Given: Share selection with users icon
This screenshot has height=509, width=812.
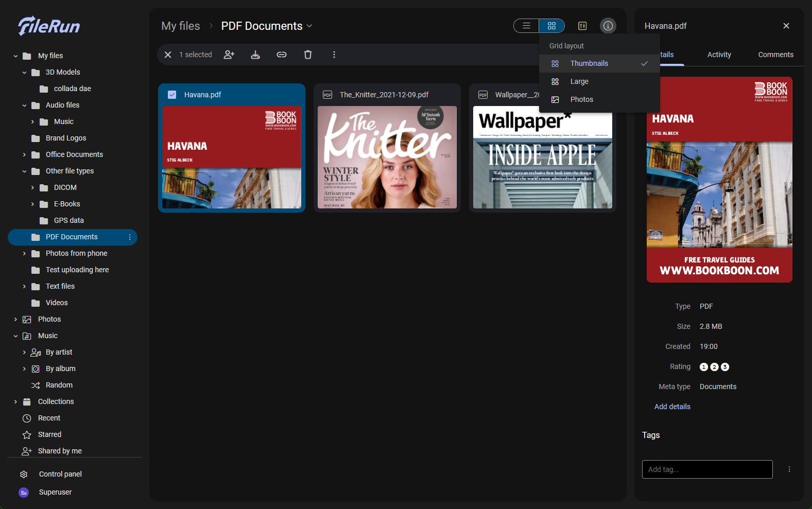Looking at the screenshot, I should click(229, 55).
